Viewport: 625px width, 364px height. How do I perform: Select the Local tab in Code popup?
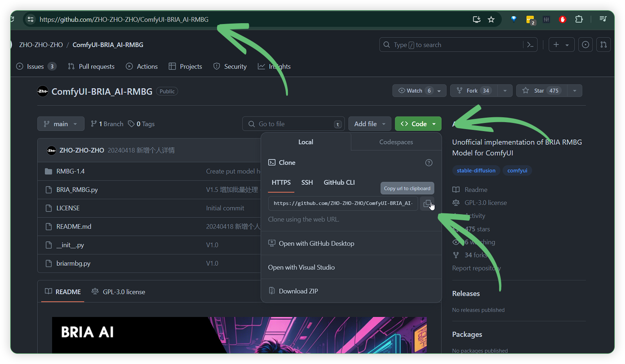pyautogui.click(x=306, y=142)
